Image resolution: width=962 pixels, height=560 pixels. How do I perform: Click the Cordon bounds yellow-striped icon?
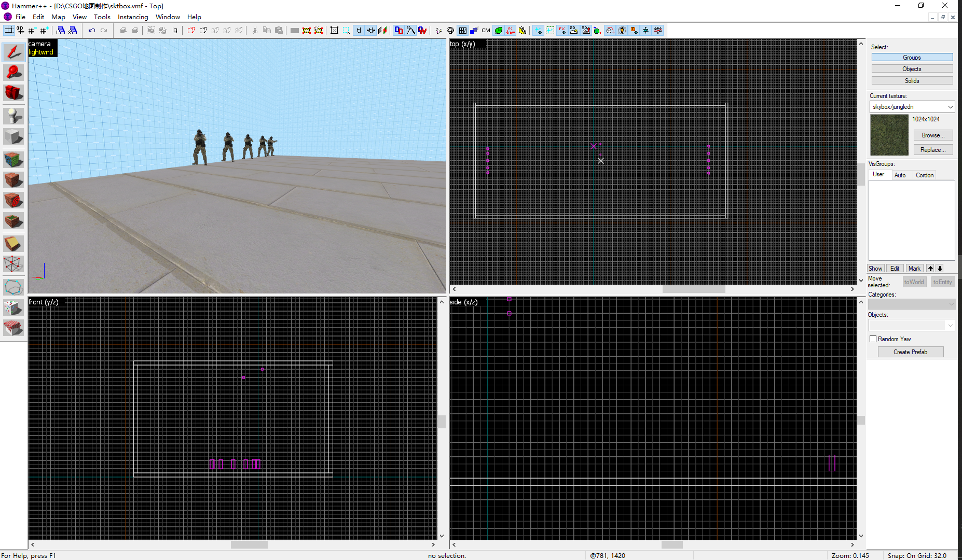coord(307,31)
